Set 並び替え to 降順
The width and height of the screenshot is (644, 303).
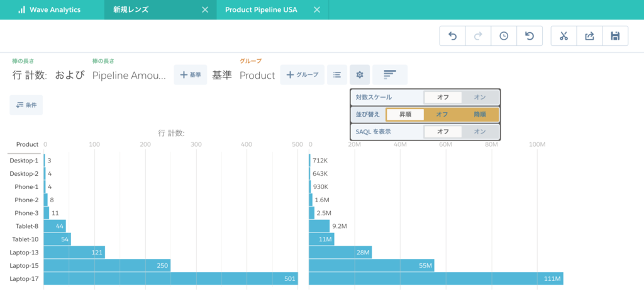point(480,114)
